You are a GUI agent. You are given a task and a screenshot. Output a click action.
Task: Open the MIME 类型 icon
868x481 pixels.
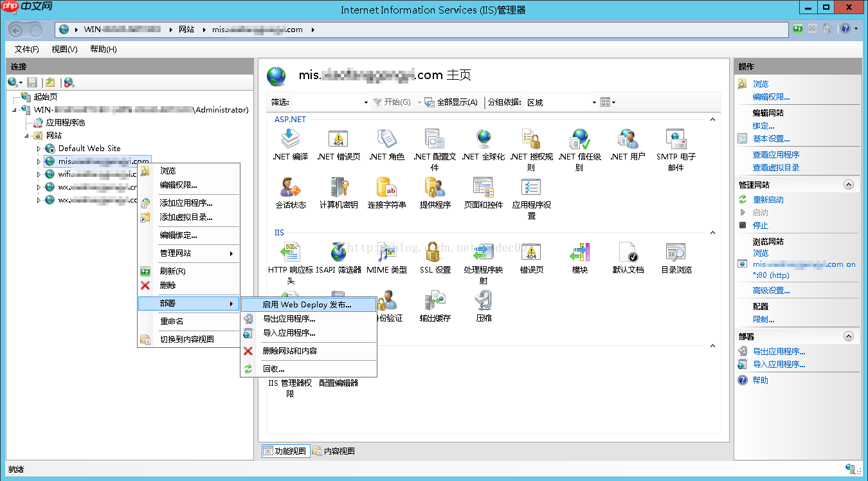[x=386, y=253]
